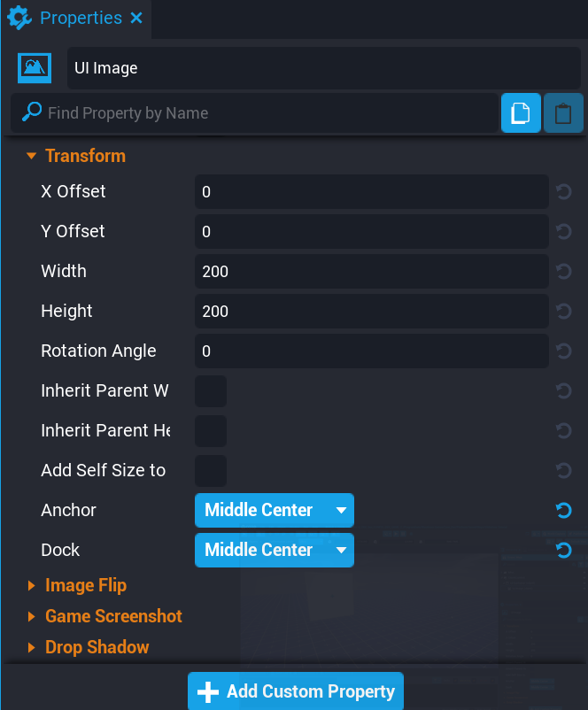Screen dimensions: 588x710
Task: Toggle the Inherit Parent Height checkbox
Action: (211, 431)
